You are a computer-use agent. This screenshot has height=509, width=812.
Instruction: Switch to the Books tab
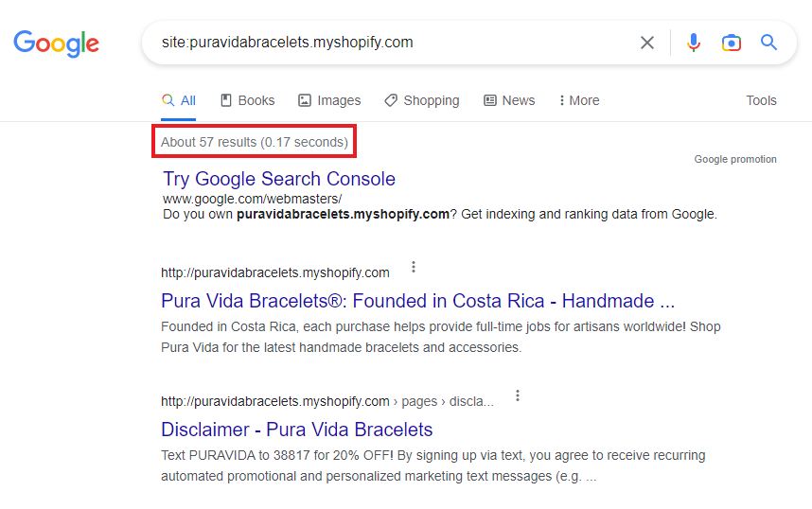[248, 100]
